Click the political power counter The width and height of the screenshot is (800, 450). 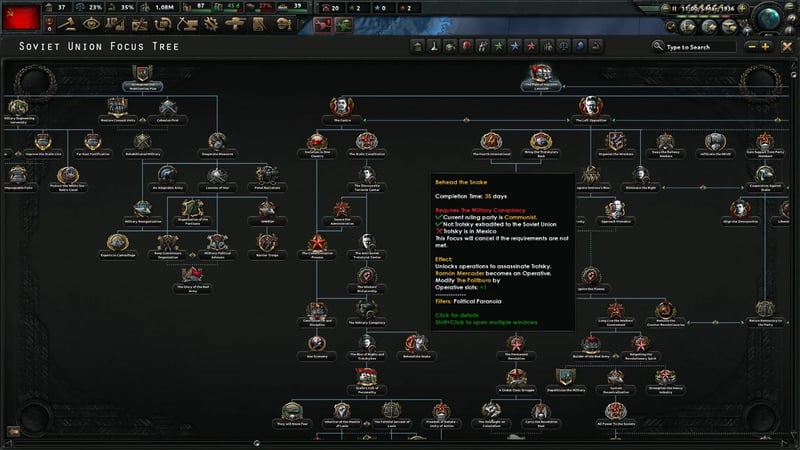pos(57,7)
